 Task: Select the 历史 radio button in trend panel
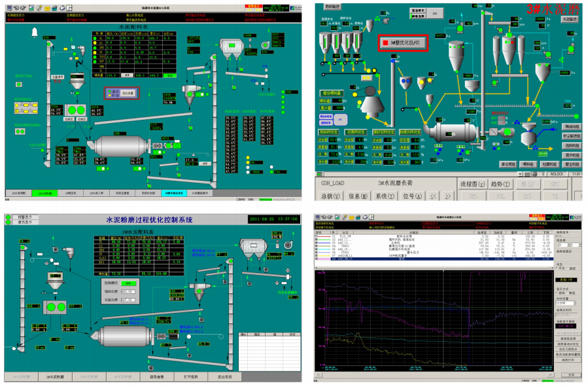click(557, 268)
